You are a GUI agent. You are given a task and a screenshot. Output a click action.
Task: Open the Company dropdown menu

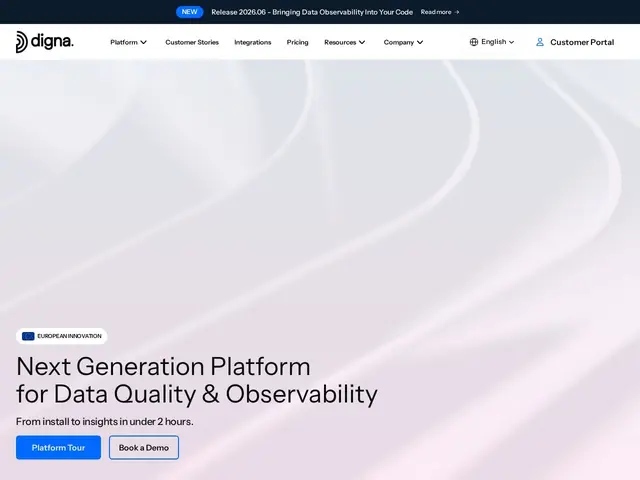(403, 42)
